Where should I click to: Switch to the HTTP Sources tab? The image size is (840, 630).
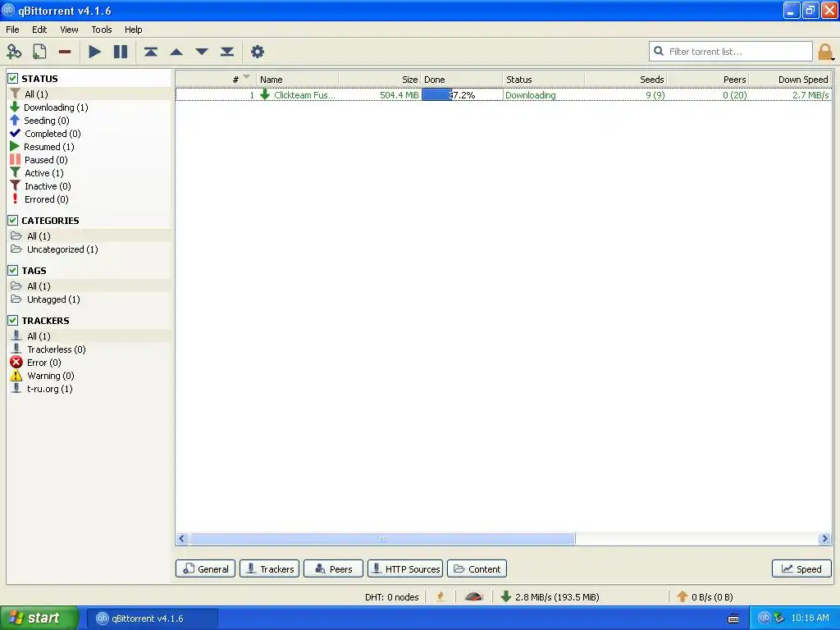(405, 569)
